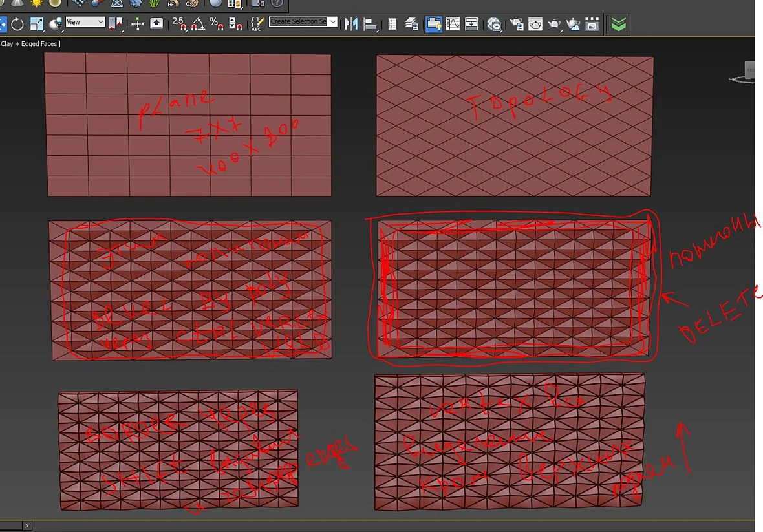
Task: Open the View reference coordinate dropdown
Action: tap(85, 22)
